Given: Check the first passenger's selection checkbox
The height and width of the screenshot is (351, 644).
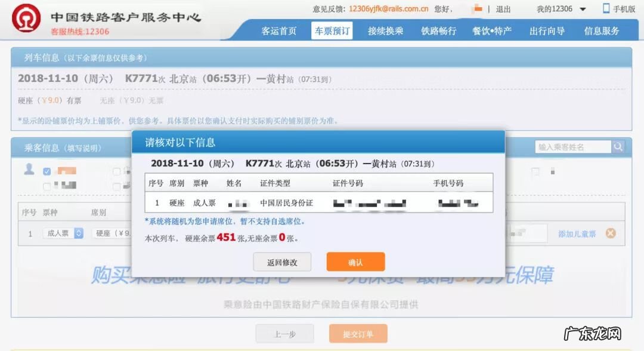Looking at the screenshot, I should pyautogui.click(x=46, y=171).
